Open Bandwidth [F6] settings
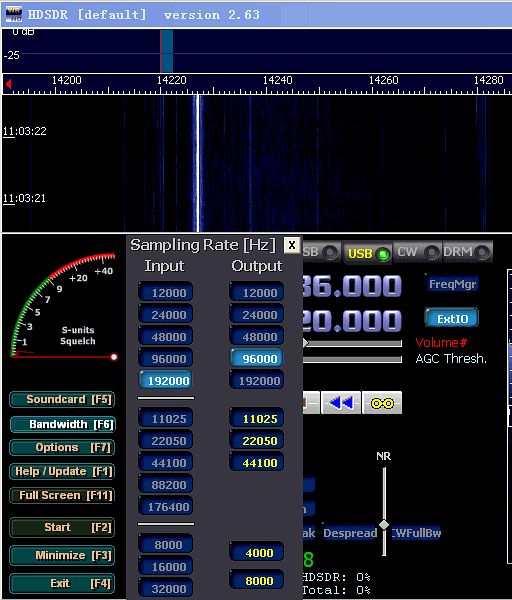 [x=62, y=424]
